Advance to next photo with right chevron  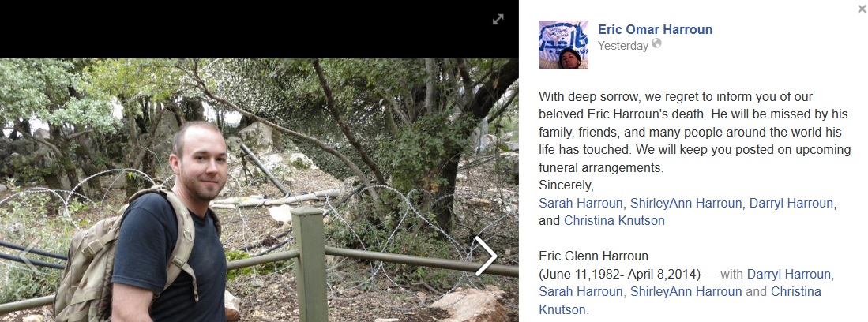pos(486,256)
